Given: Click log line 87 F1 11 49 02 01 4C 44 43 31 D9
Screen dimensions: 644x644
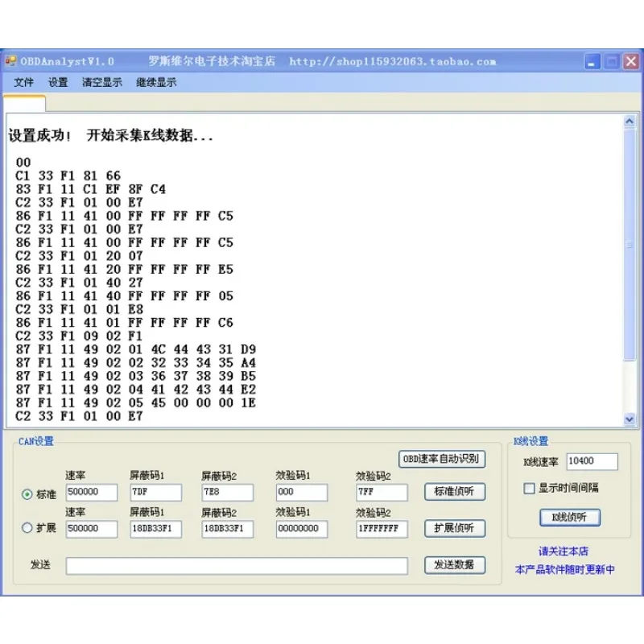Looking at the screenshot, I should pyautogui.click(x=135, y=349).
